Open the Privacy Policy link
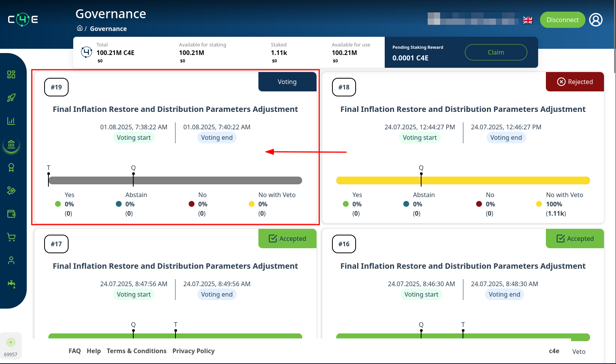Screen dimensions: 616x364 pyautogui.click(x=193, y=351)
